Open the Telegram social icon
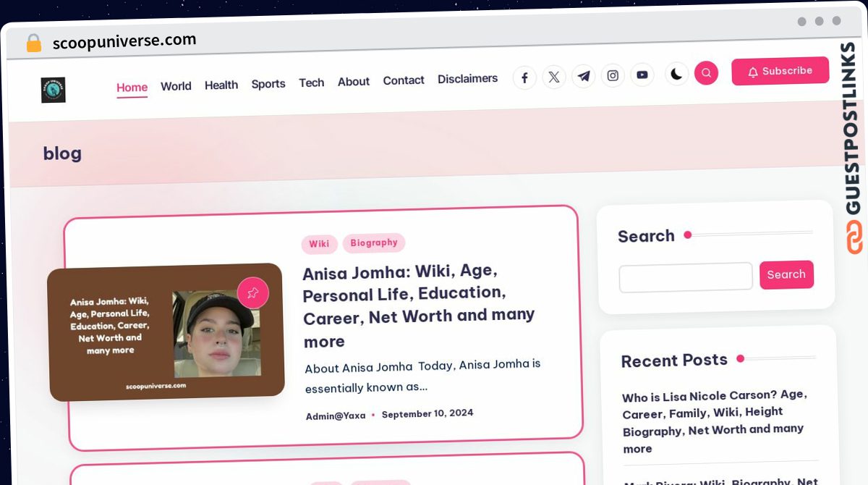The image size is (868, 485). [584, 76]
